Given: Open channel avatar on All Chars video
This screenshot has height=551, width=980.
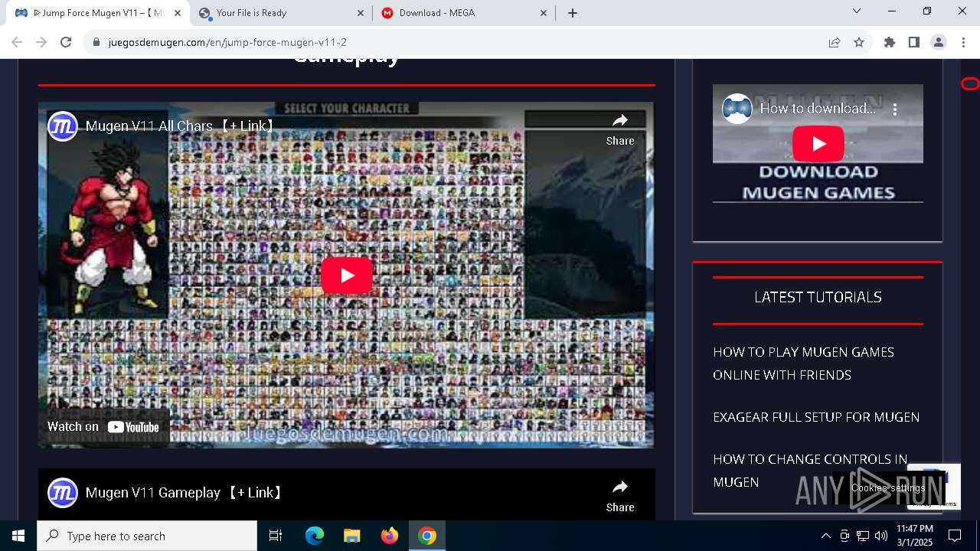Looking at the screenshot, I should [63, 126].
